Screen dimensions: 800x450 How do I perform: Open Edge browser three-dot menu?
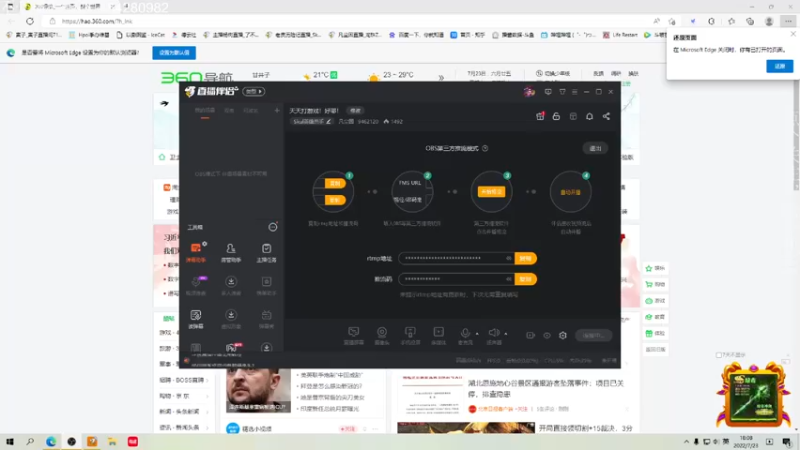(788, 21)
